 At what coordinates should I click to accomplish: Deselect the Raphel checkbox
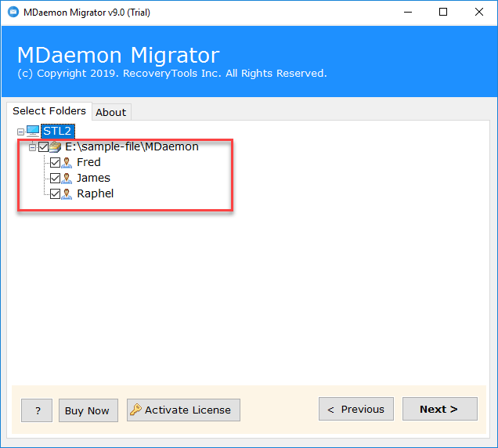[x=56, y=193]
